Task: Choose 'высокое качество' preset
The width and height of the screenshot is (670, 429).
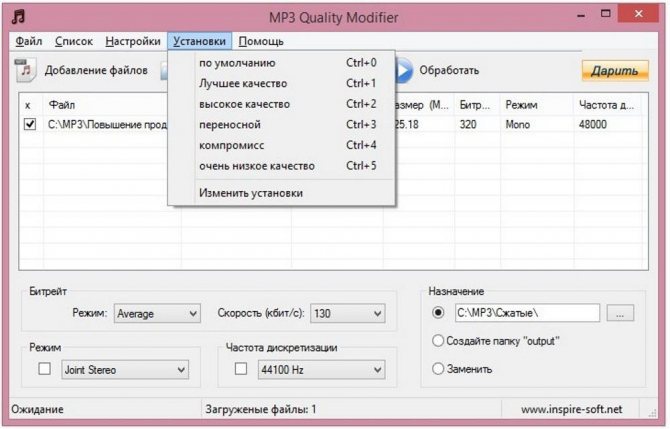Action: [282, 104]
